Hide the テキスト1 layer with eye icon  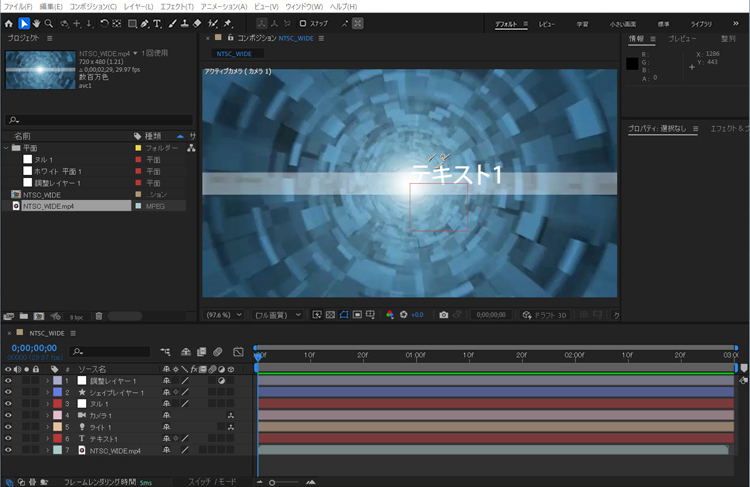click(8, 439)
